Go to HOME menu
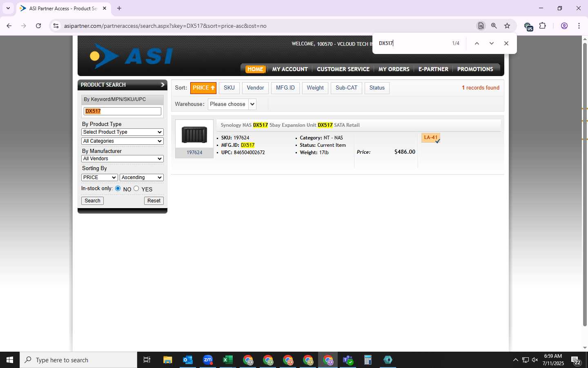Image resolution: width=588 pixels, height=368 pixels. [255, 69]
